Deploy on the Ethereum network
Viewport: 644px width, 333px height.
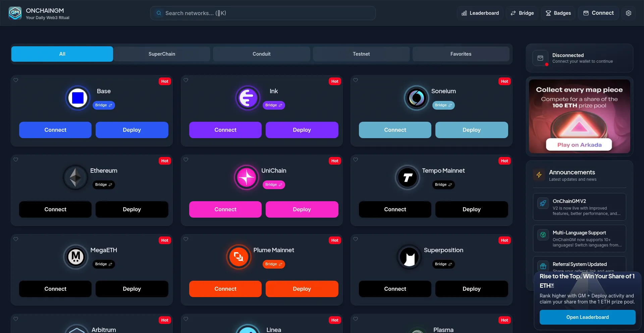point(132,210)
